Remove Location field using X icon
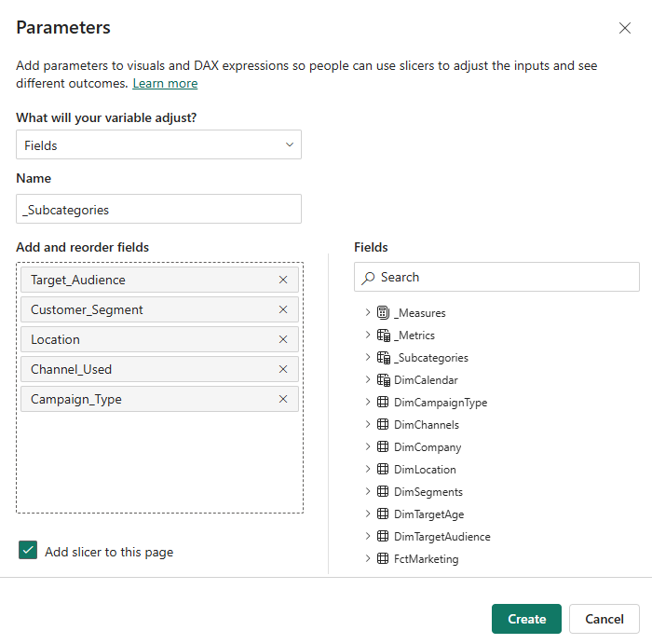 coord(283,339)
